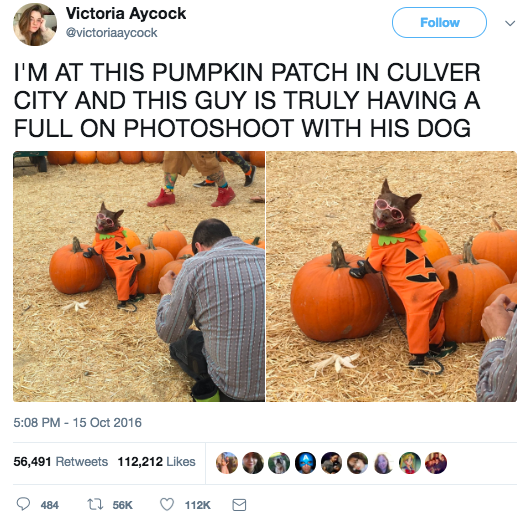
Task: Click the reply speech bubble icon
Action: click(23, 504)
